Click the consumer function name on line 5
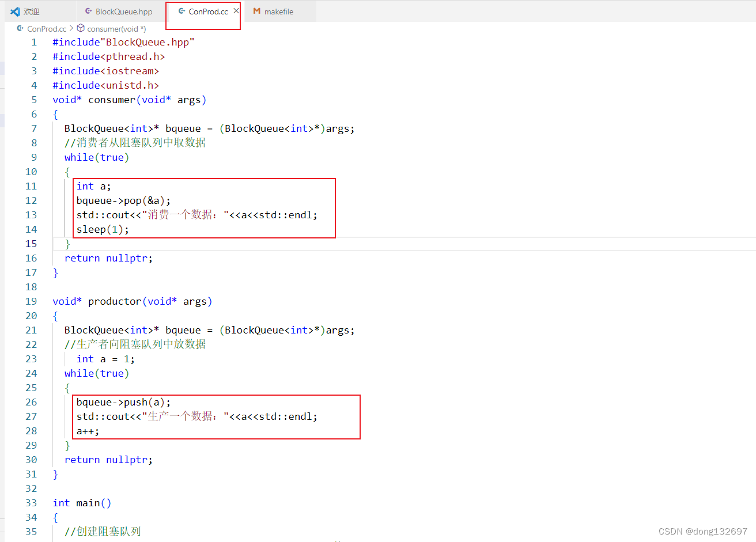The height and width of the screenshot is (542, 756). (112, 100)
